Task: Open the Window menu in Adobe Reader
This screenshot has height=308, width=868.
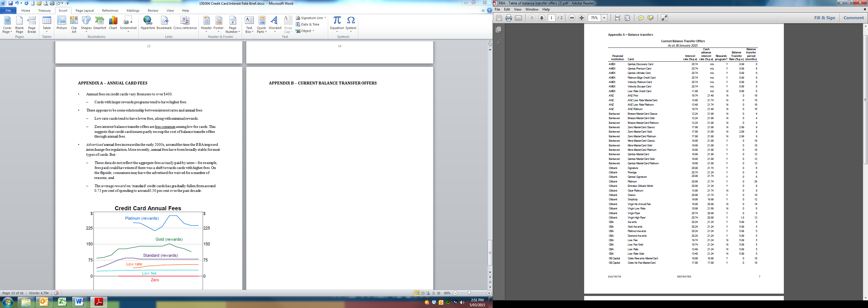Action: pos(532,9)
